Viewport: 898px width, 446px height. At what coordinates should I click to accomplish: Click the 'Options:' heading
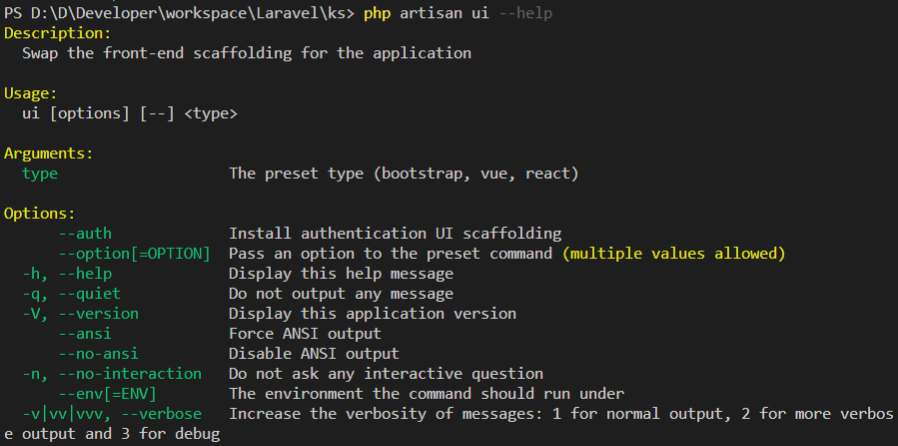click(x=40, y=214)
